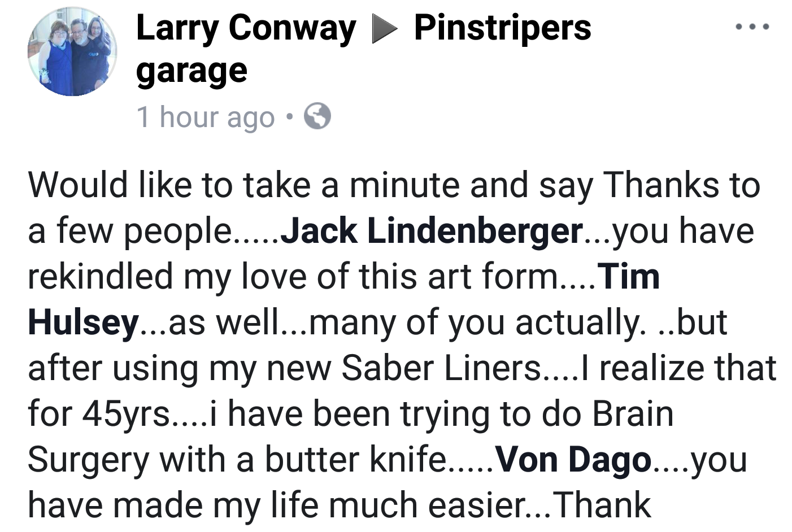
Task: Click the "Brain" word in the post
Action: [633, 414]
